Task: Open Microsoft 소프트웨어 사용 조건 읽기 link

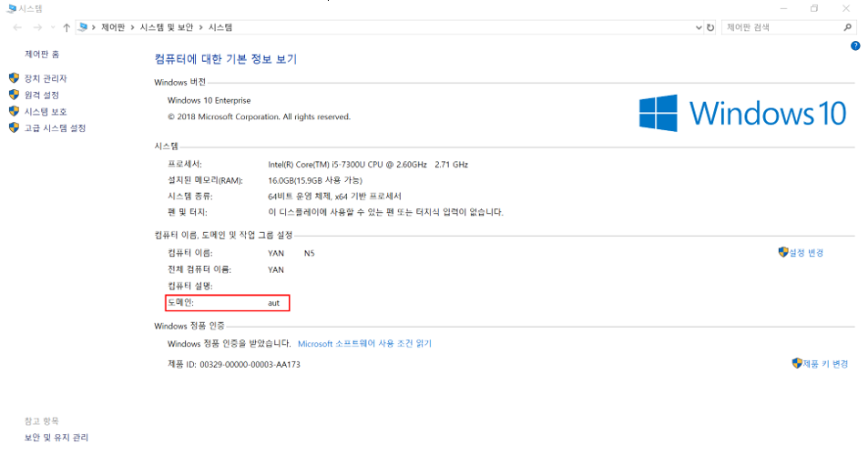Action: pos(365,344)
